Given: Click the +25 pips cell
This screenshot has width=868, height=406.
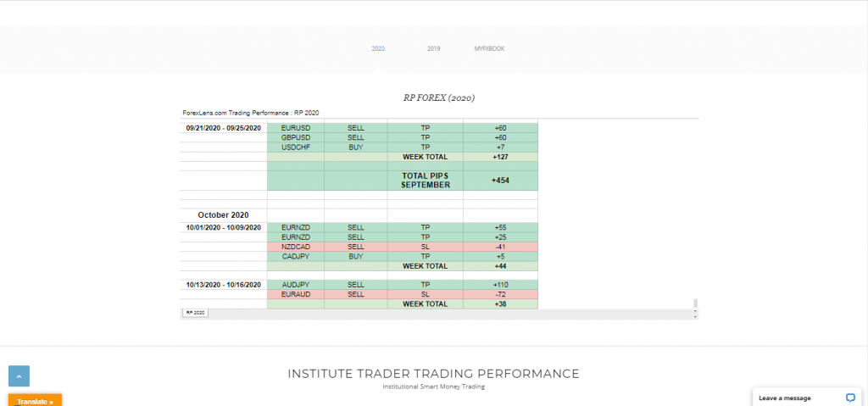Looking at the screenshot, I should click(500, 237).
